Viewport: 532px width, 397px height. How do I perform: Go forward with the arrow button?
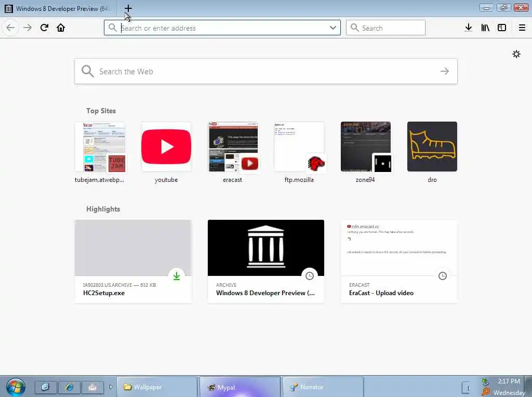coord(28,28)
